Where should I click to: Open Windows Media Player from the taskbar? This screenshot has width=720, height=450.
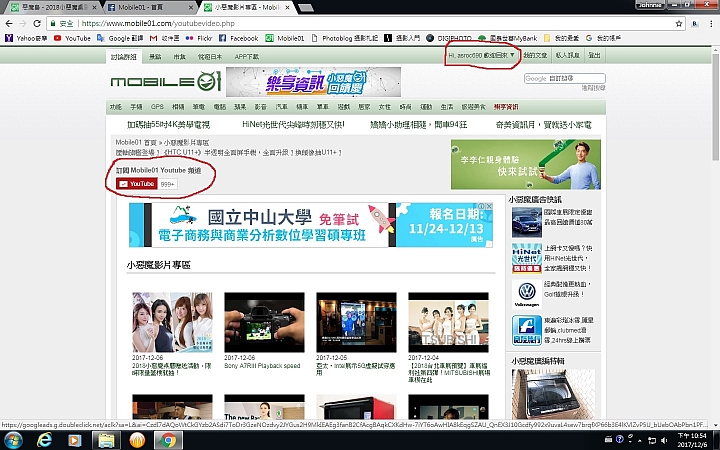tap(75, 440)
